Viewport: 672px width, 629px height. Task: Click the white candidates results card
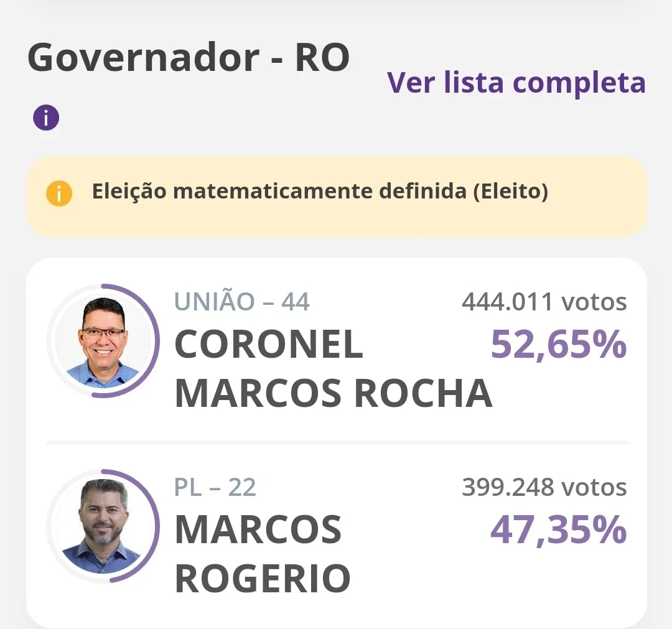(337, 444)
